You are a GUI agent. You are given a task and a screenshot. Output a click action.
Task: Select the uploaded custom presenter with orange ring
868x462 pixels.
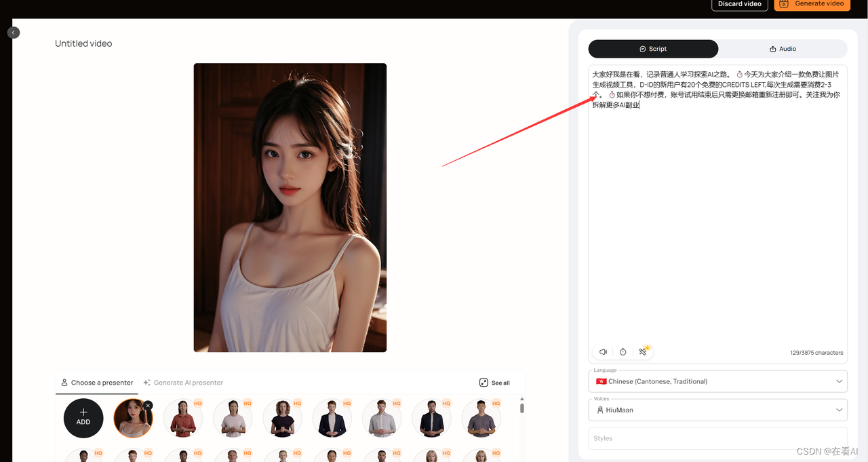[133, 418]
